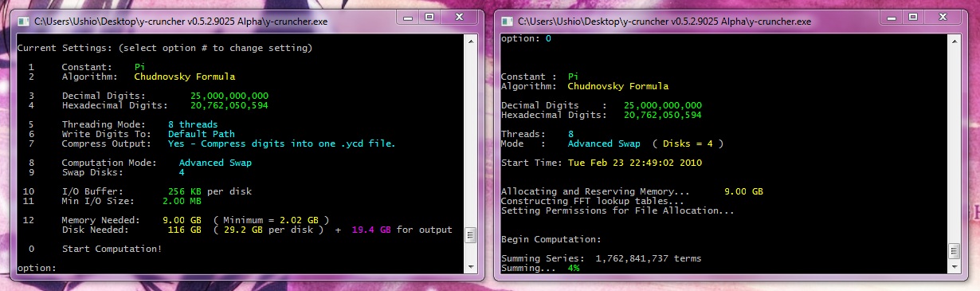980x291 pixels.
Task: Click '9.00 GB' allocating memory value in right window
Action: coord(744,191)
